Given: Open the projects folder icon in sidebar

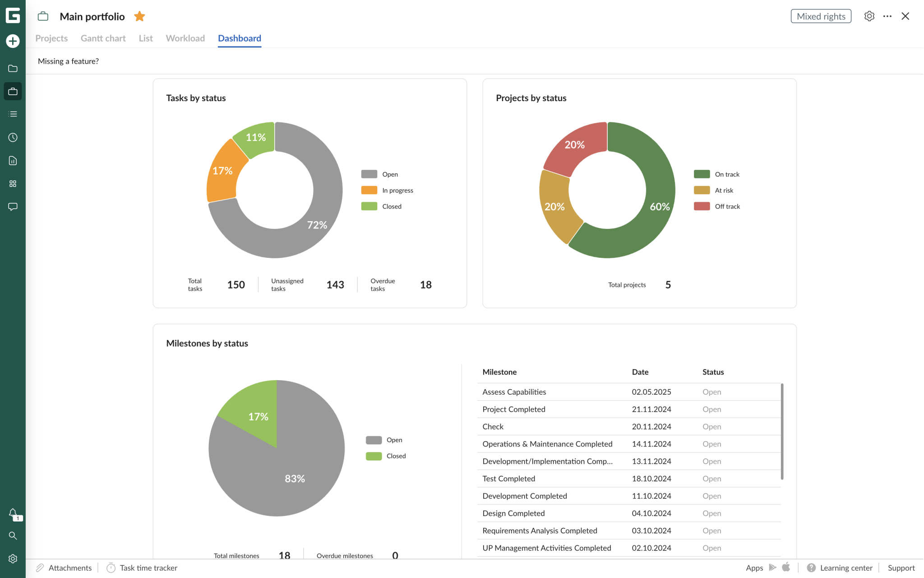Looking at the screenshot, I should (x=13, y=68).
